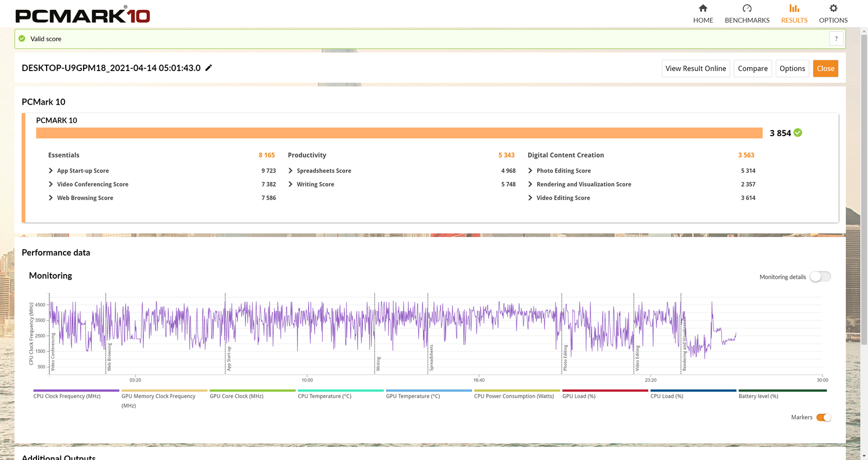
Task: Click the Compare button
Action: [x=752, y=68]
